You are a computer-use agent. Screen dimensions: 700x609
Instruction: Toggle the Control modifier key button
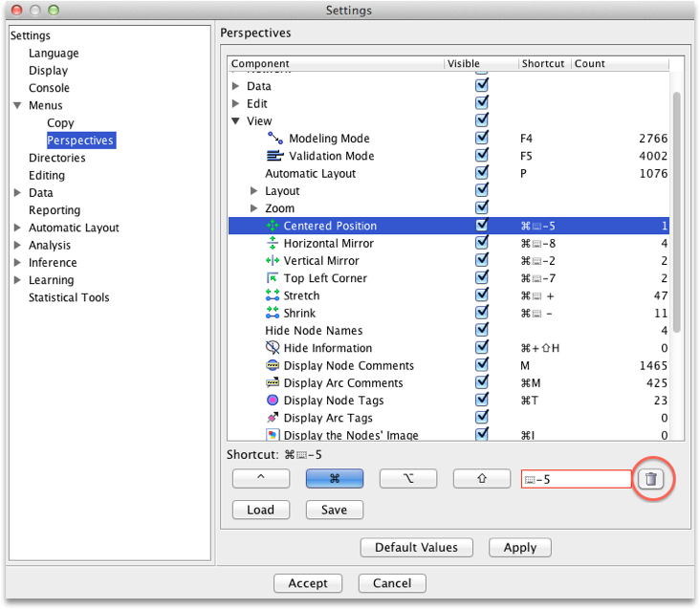click(261, 479)
